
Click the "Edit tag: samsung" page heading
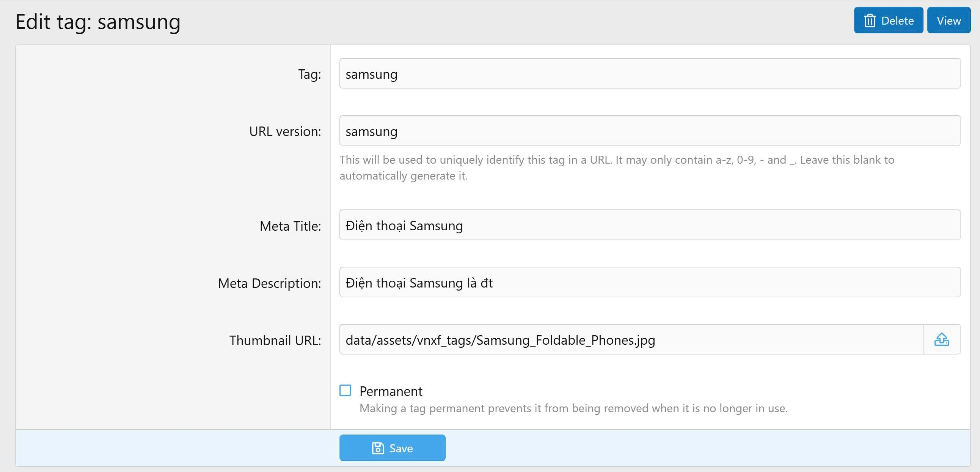coord(98,22)
